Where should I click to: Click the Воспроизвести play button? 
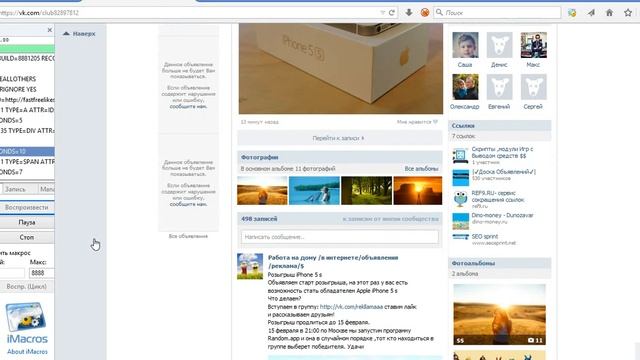tap(27, 207)
